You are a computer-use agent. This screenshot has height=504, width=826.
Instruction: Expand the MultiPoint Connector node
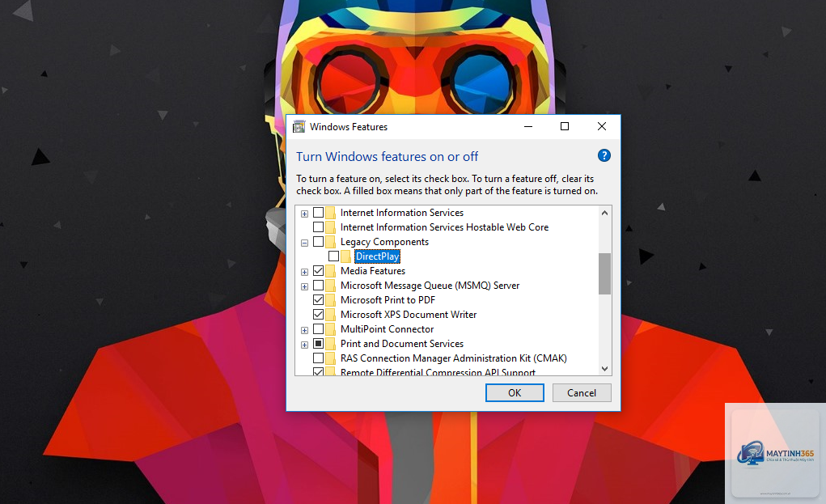coord(304,330)
